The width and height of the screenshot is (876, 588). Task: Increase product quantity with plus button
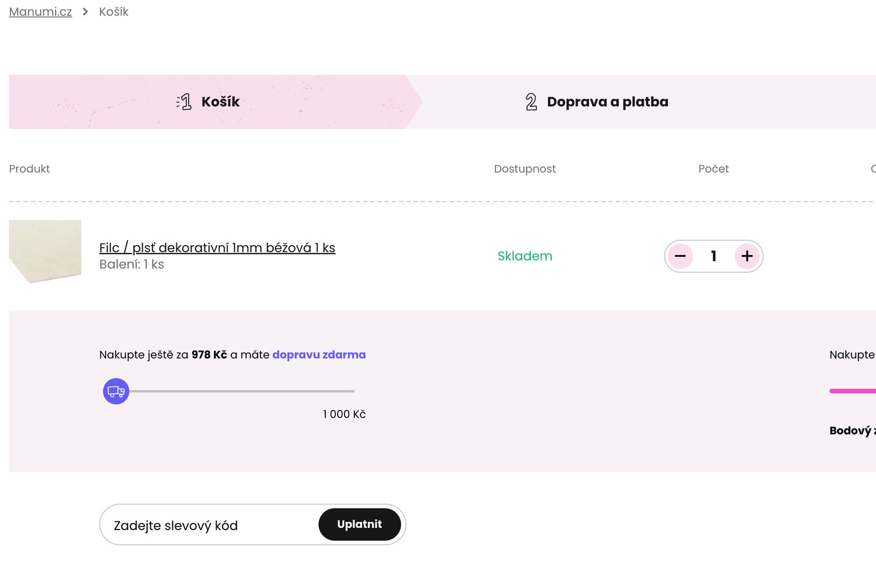point(747,256)
